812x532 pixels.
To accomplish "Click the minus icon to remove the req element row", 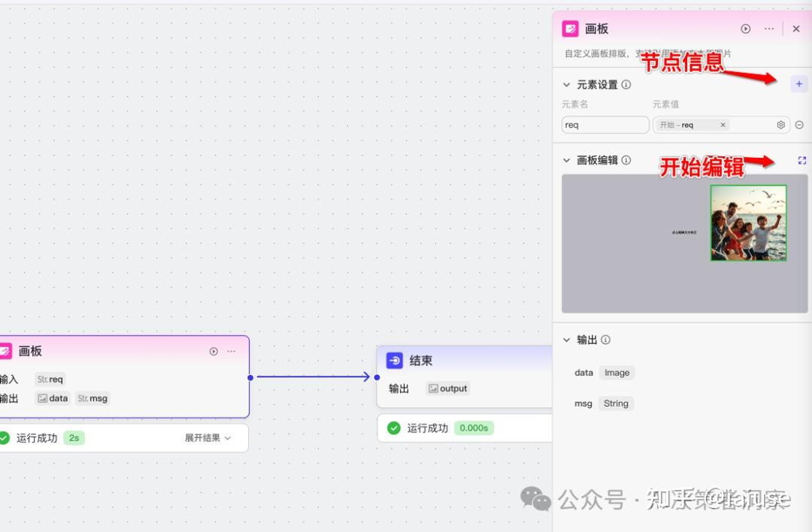I will point(799,125).
